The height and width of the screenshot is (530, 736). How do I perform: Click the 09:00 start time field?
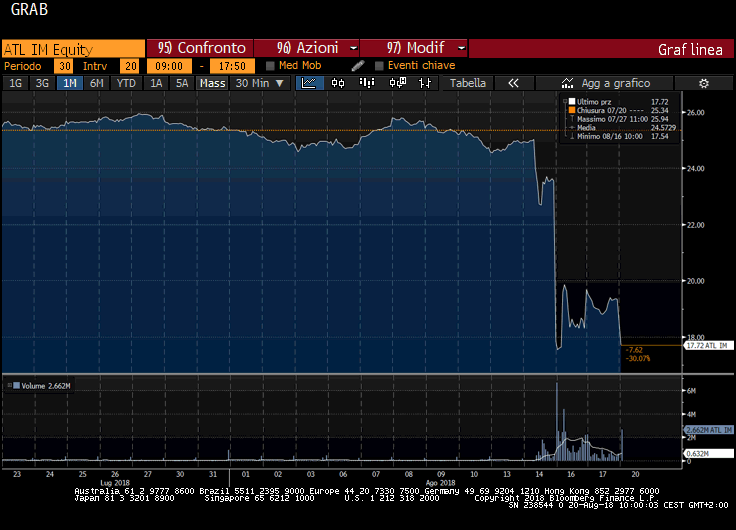pos(169,66)
